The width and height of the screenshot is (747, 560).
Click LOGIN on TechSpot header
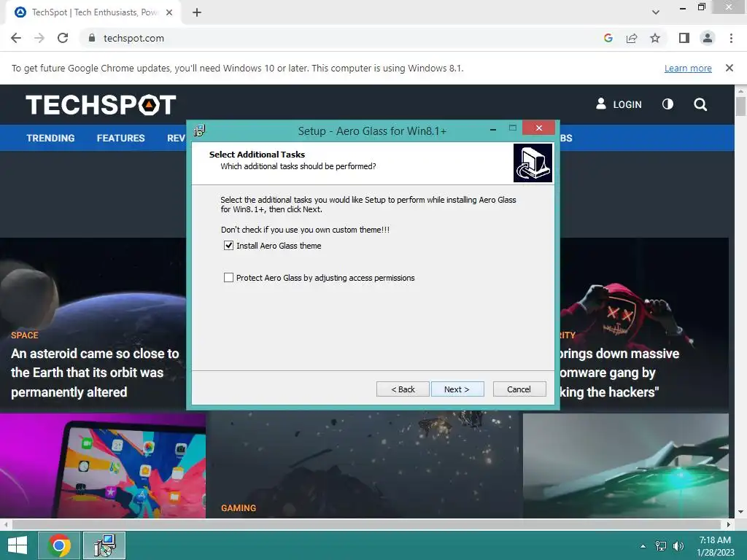(x=619, y=104)
